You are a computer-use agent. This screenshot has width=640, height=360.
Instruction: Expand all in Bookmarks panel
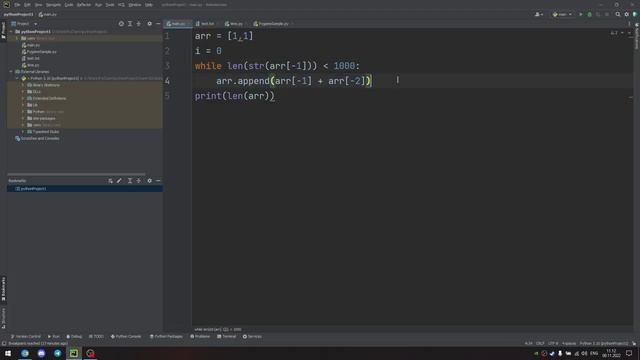pyautogui.click(x=130, y=180)
